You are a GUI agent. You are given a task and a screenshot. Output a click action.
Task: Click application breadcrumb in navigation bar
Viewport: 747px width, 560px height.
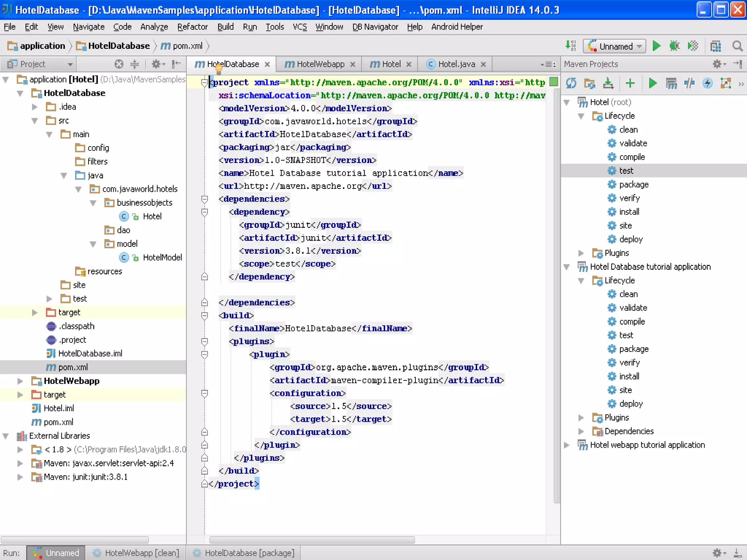tap(36, 46)
